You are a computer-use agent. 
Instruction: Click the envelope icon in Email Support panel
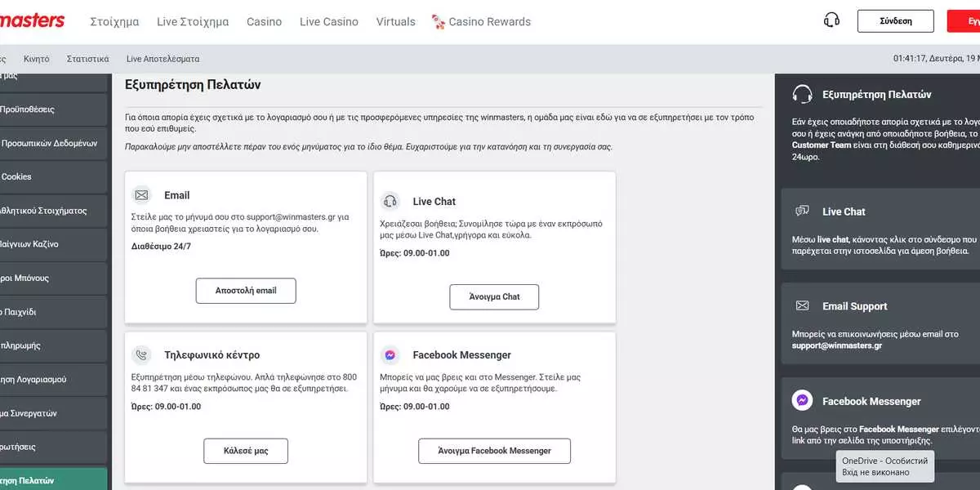click(x=803, y=306)
